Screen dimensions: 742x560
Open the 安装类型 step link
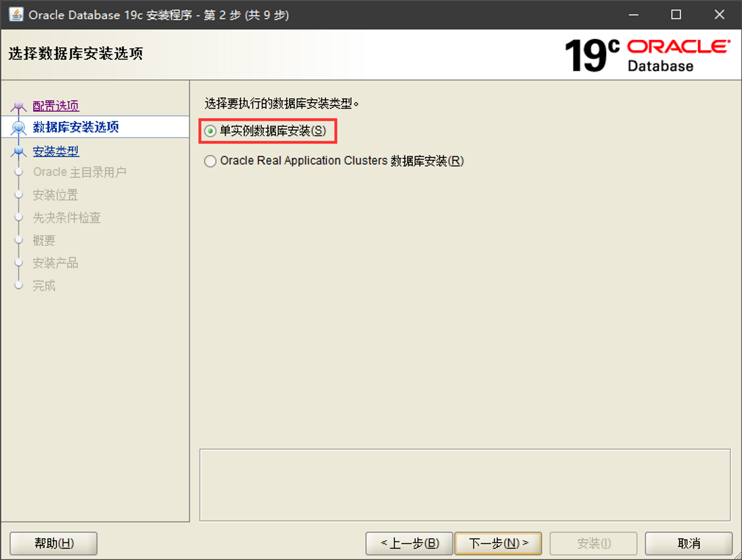click(x=56, y=151)
